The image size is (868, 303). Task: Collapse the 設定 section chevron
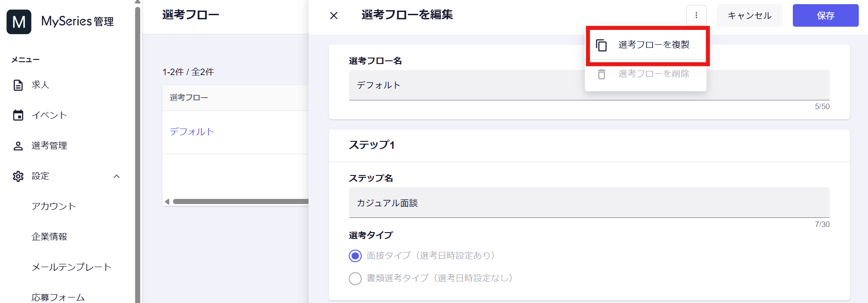[x=117, y=176]
